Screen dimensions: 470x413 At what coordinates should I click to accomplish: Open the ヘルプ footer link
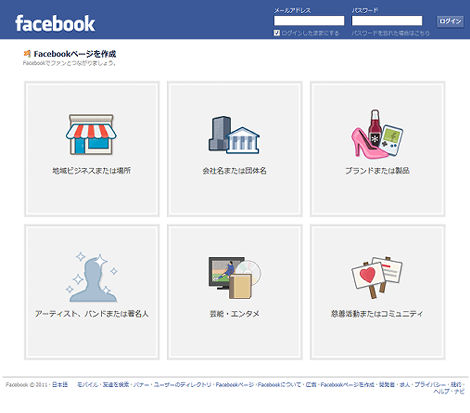coord(442,391)
